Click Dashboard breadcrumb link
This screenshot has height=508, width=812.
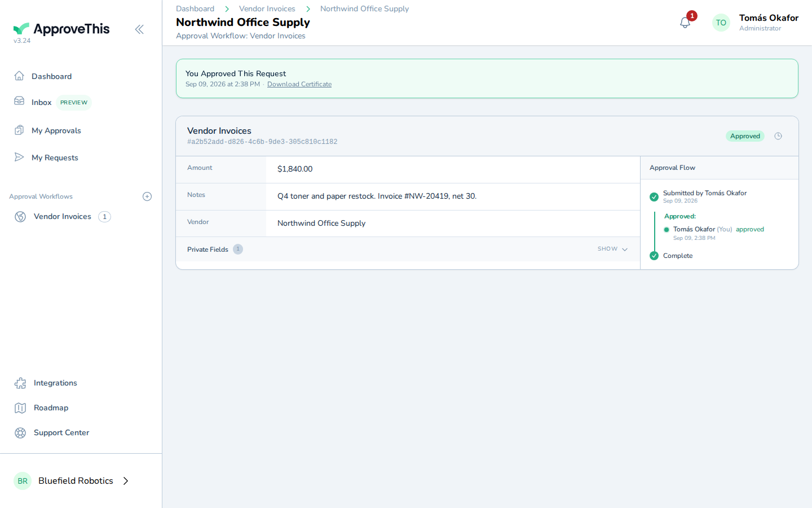(x=195, y=8)
